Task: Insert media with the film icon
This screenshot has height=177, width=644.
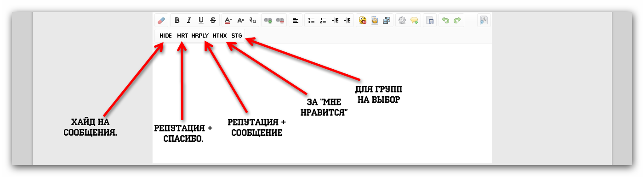Action: tap(387, 20)
